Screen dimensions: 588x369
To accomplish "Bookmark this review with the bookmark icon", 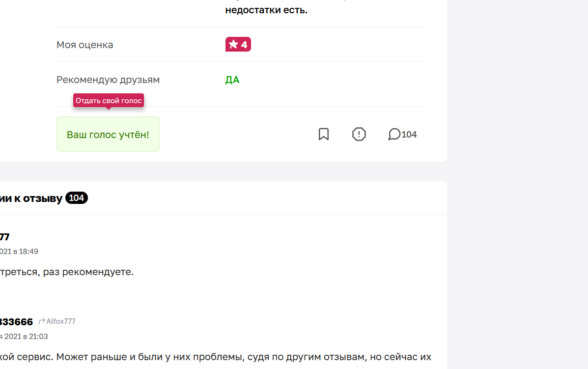I will [x=324, y=134].
